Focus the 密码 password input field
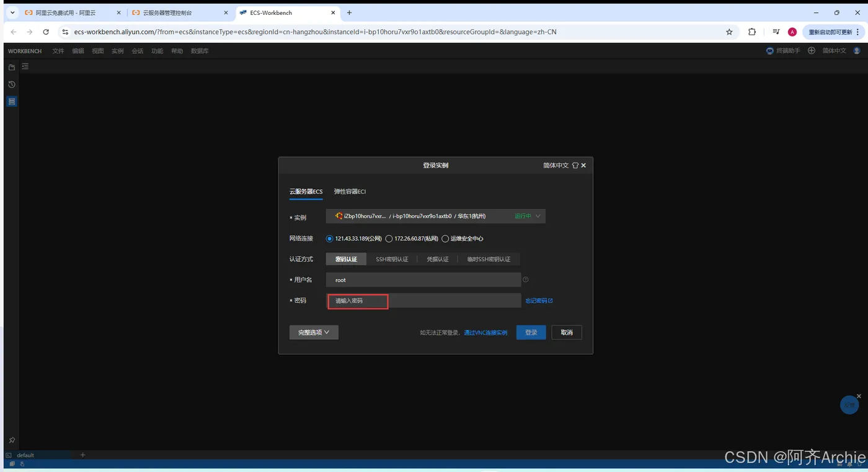Viewport: 868px width, 472px height. [423, 301]
